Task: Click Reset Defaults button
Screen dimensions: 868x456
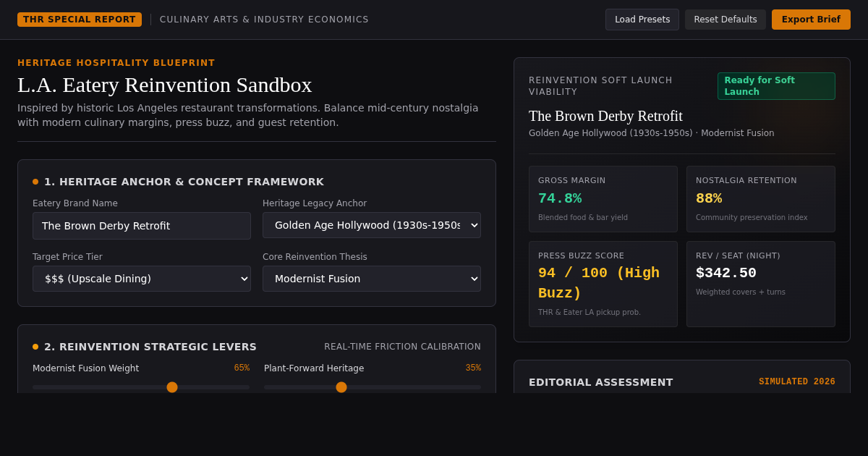Action: 726,20
